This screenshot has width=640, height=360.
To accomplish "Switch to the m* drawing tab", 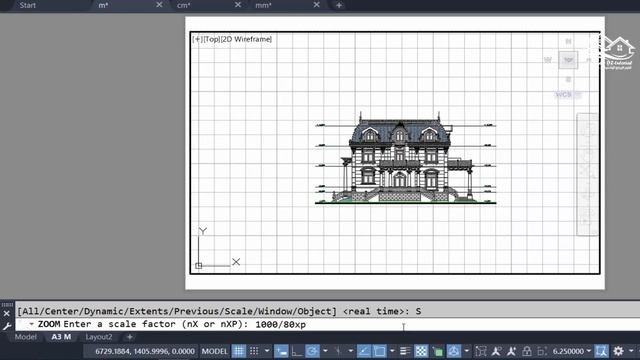I will click(x=103, y=5).
